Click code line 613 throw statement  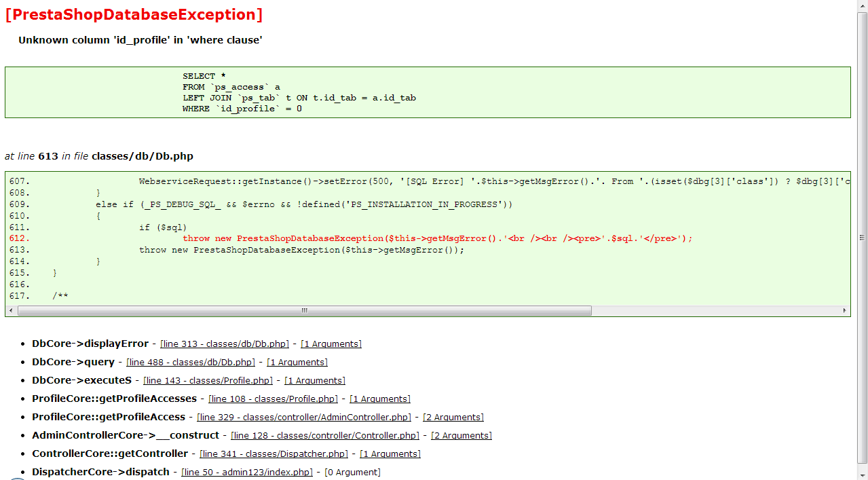[x=302, y=250]
